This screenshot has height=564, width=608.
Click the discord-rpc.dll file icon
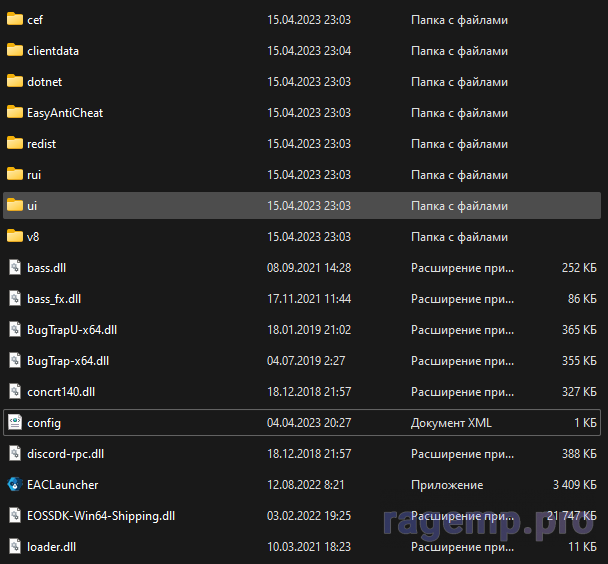click(15, 454)
